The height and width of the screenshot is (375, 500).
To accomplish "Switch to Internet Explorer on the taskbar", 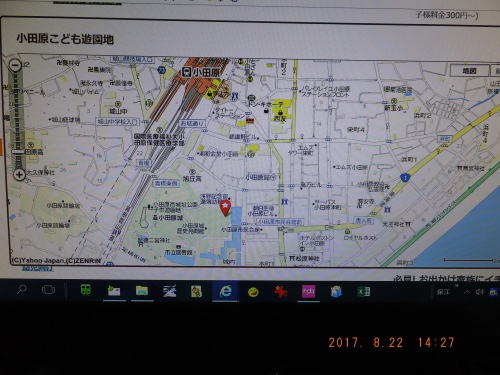I will pos(226,291).
